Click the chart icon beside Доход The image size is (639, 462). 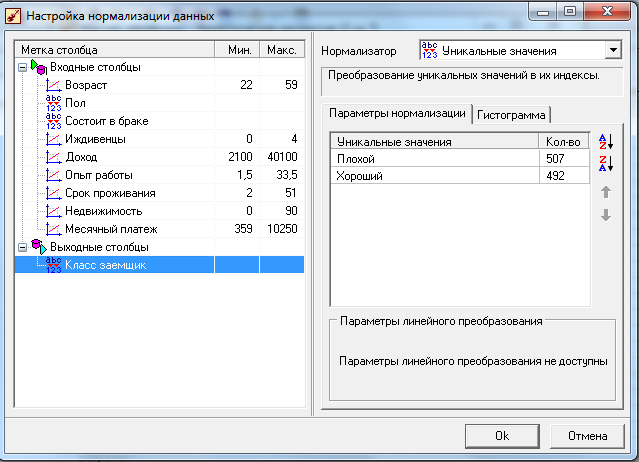[53, 157]
